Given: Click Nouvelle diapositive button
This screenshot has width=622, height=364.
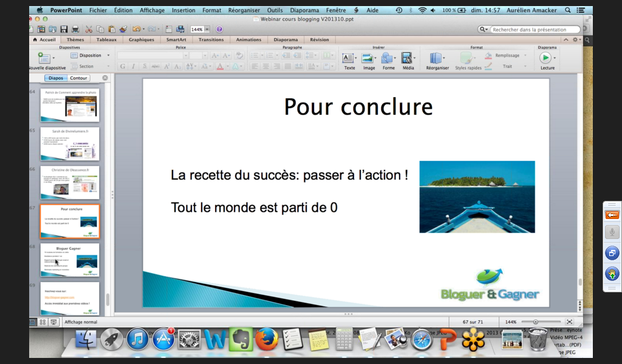Looking at the screenshot, I should coord(46,59).
